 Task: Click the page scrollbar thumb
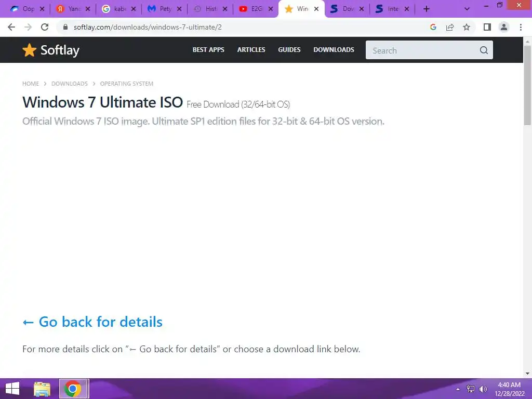click(527, 85)
